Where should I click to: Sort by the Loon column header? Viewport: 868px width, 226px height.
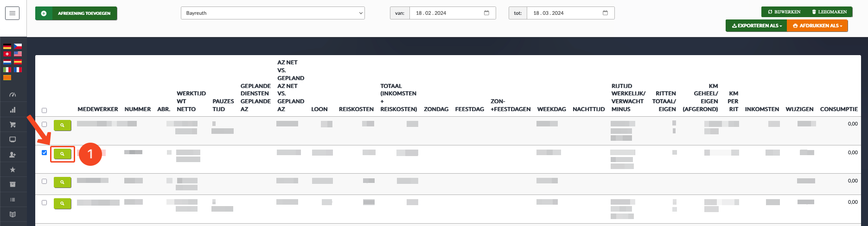point(319,109)
